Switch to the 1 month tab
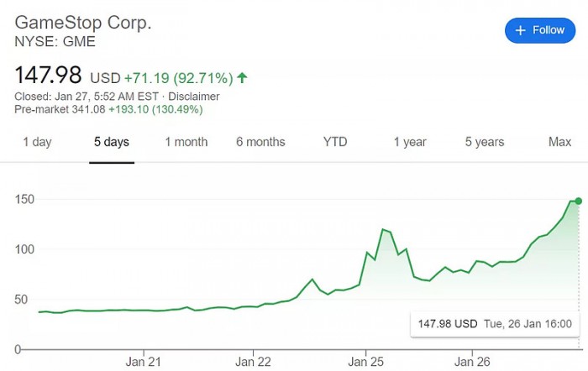The width and height of the screenshot is (588, 371). (x=186, y=142)
